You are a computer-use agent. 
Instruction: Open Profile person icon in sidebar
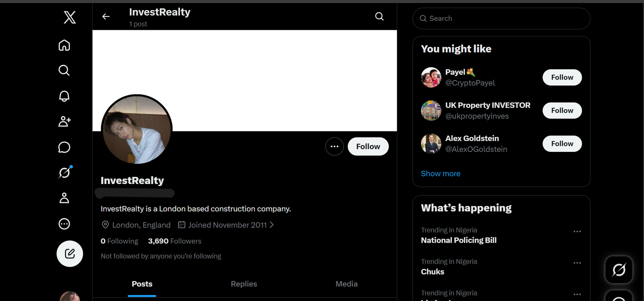click(64, 198)
